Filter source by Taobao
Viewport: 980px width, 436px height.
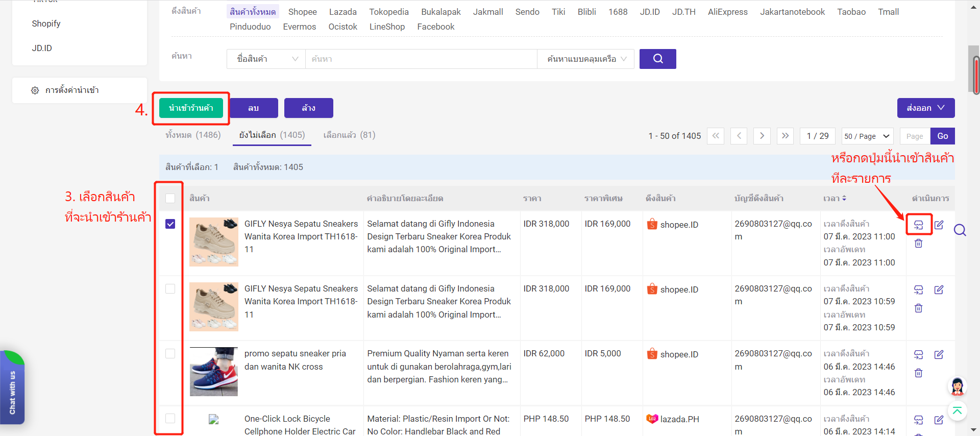(x=851, y=12)
